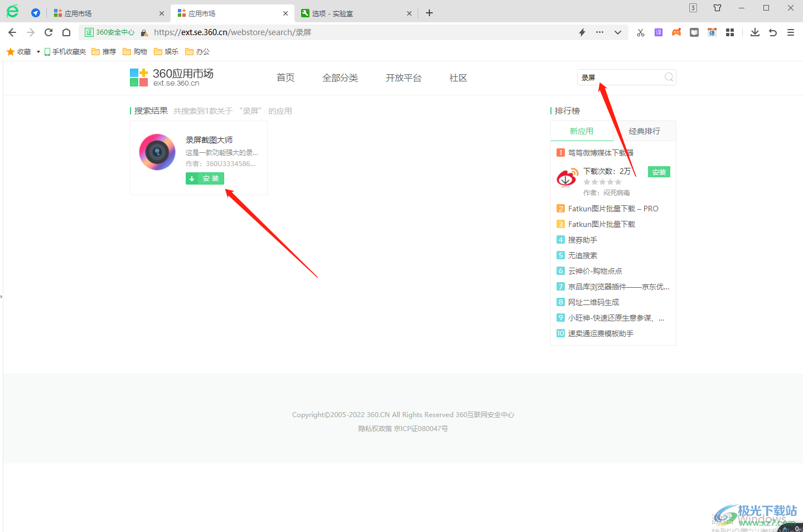Click the scissors screenshot tool icon
Image resolution: width=803 pixels, height=532 pixels.
pos(640,32)
